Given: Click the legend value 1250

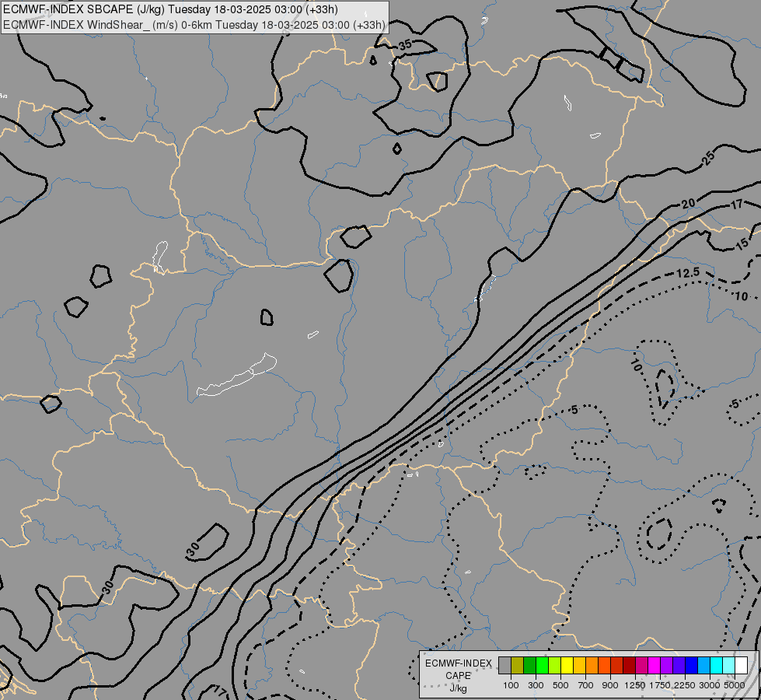Looking at the screenshot, I should click(635, 685).
